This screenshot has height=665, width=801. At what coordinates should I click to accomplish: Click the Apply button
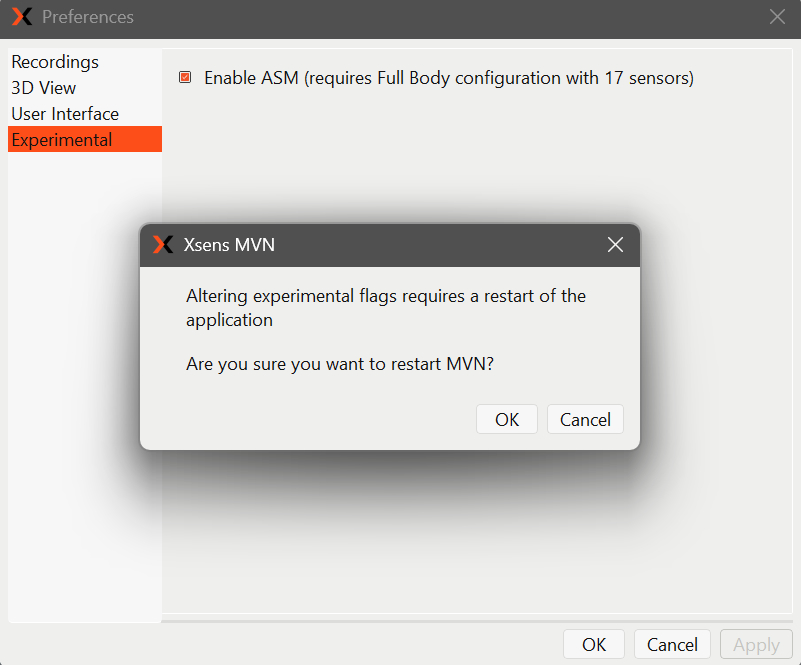(x=755, y=644)
